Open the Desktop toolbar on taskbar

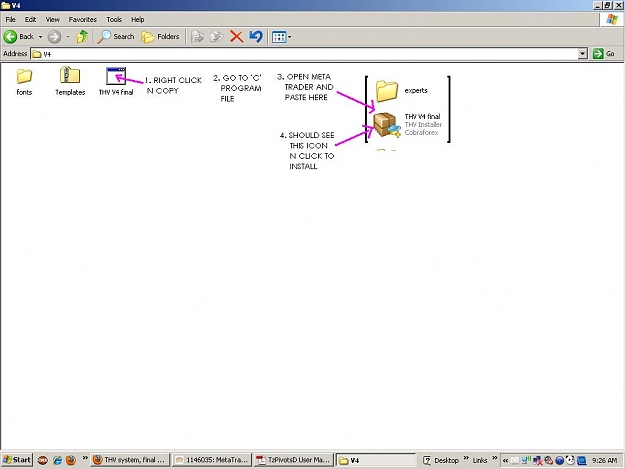pyautogui.click(x=441, y=460)
